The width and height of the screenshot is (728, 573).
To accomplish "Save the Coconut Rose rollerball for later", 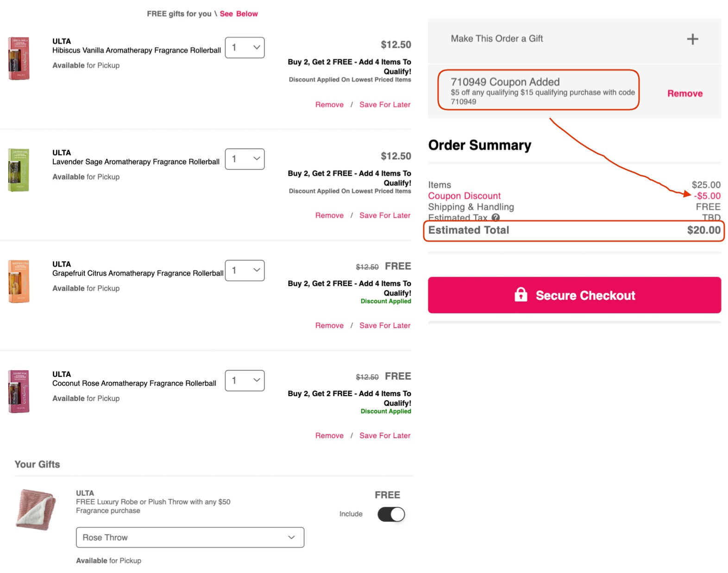I will (x=384, y=435).
